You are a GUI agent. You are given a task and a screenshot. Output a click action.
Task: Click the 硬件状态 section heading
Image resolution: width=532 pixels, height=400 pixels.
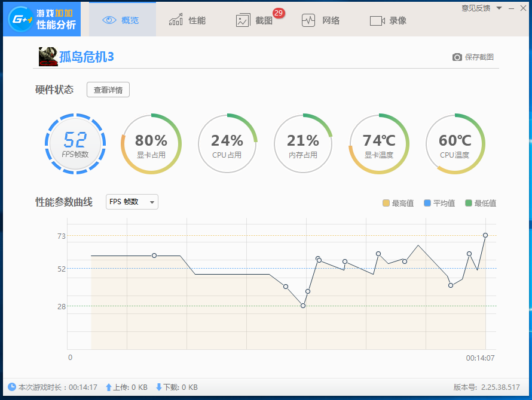tap(54, 90)
